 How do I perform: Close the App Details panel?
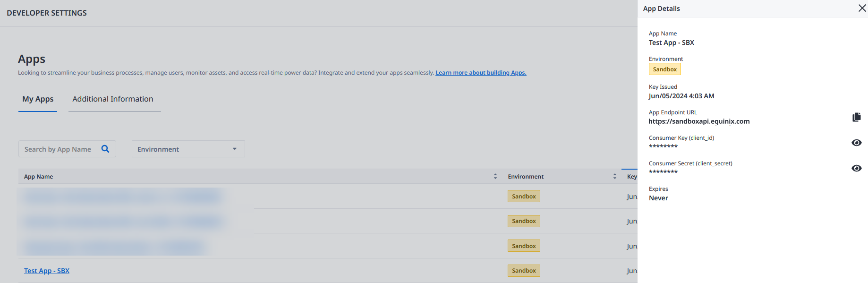862,8
